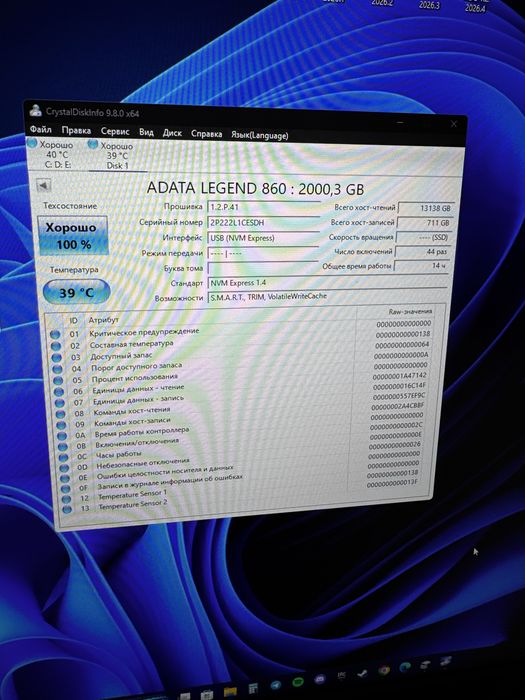Image resolution: width=525 pixels, height=700 pixels.
Task: Open the Сервис menu
Action: [115, 132]
